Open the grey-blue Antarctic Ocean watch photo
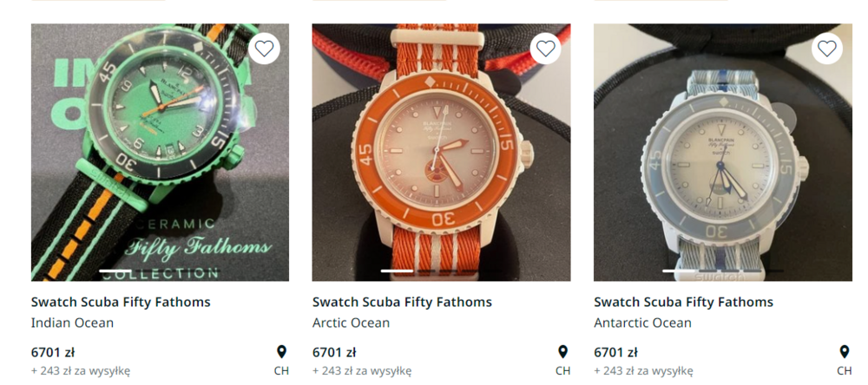 pos(722,153)
